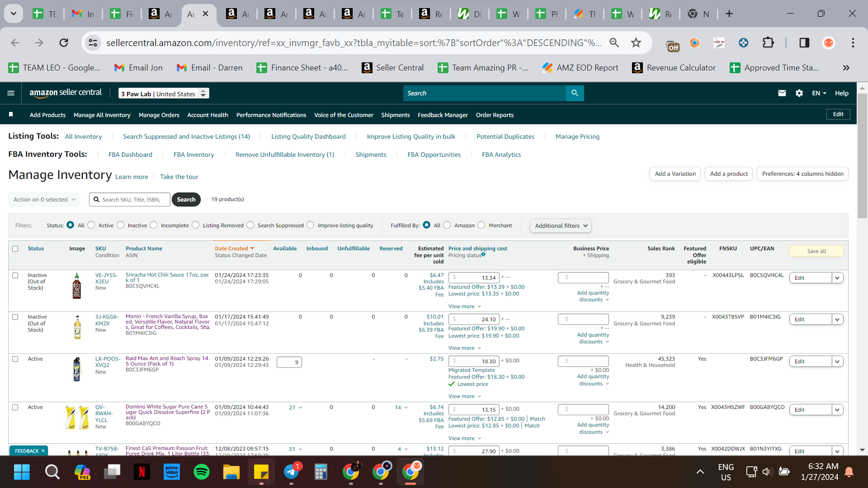The height and width of the screenshot is (488, 868).
Task: Open Manage All Inventory in the nav bar
Action: (102, 115)
